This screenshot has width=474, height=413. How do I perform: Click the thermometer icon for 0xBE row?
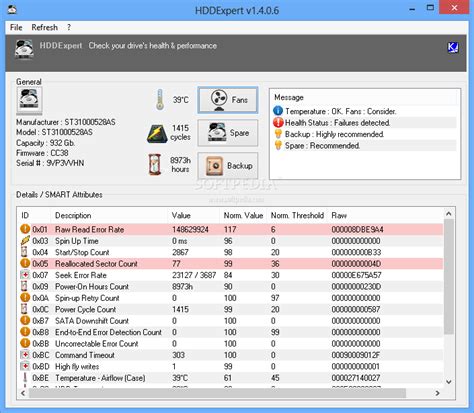(x=25, y=378)
